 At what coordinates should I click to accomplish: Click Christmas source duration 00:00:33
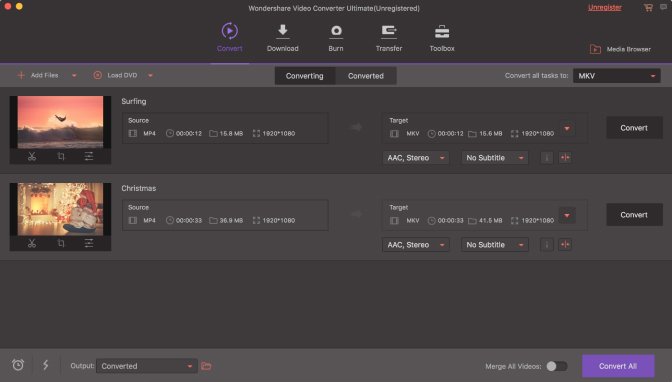click(189, 221)
